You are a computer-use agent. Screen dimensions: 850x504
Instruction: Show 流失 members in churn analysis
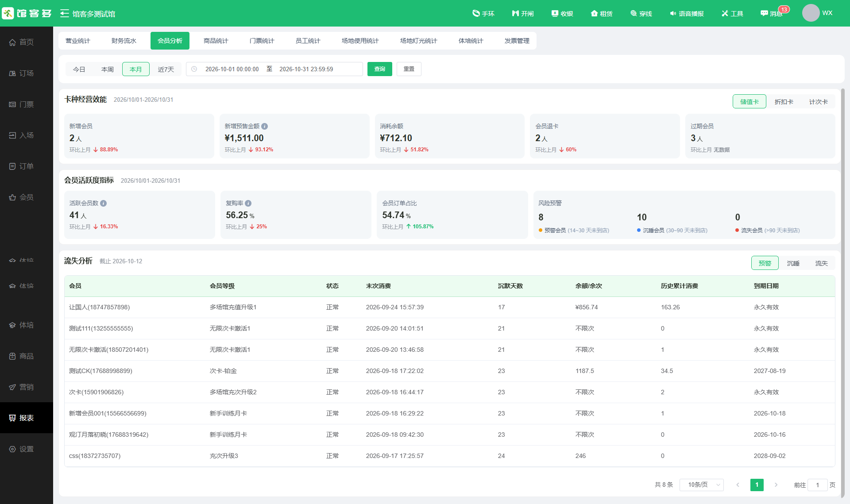click(x=822, y=263)
